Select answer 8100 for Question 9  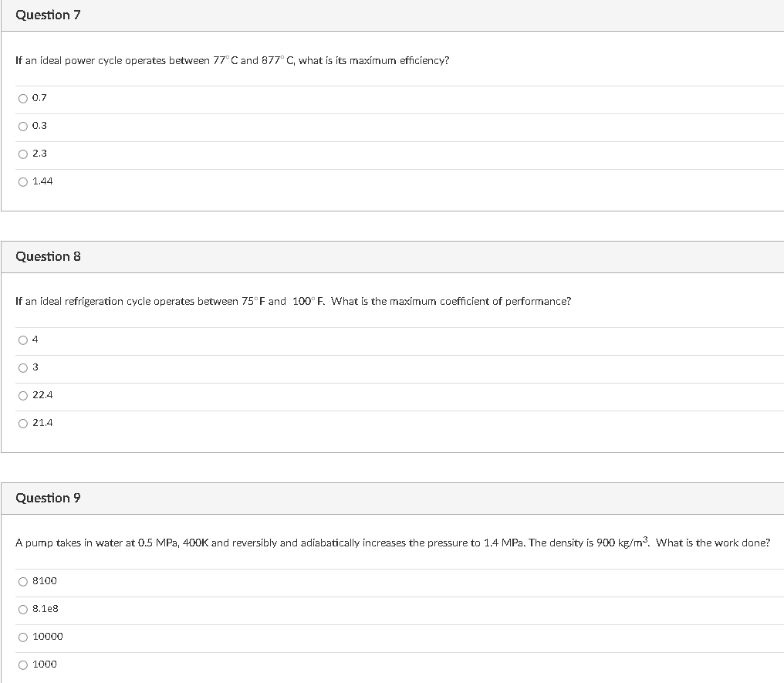click(23, 581)
